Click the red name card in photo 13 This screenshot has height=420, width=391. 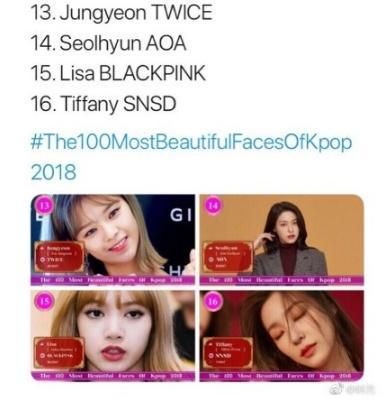point(59,257)
